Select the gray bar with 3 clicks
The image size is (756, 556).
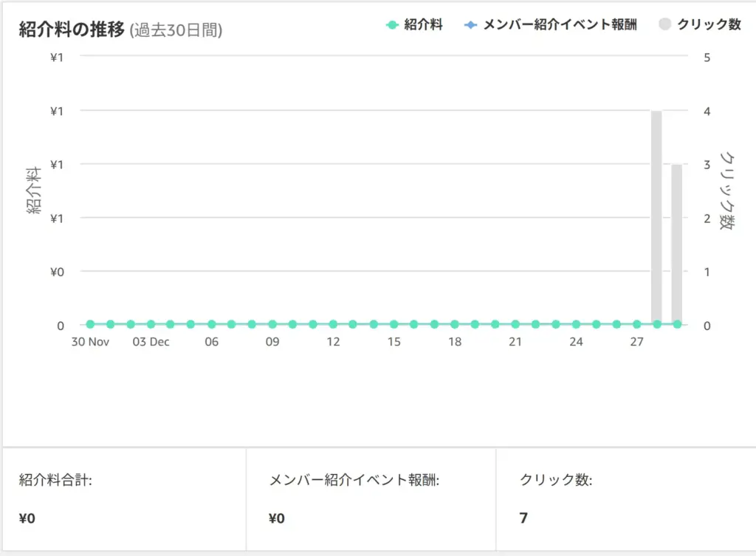[x=676, y=244]
